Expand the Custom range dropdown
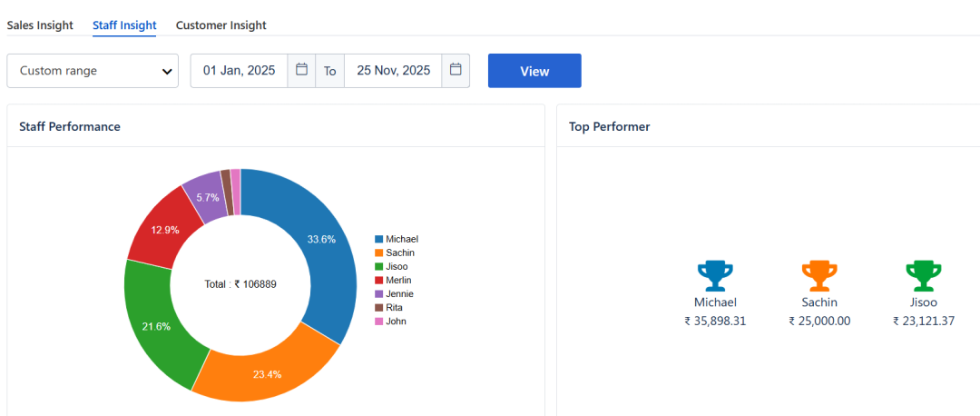This screenshot has height=416, width=980. tap(93, 71)
